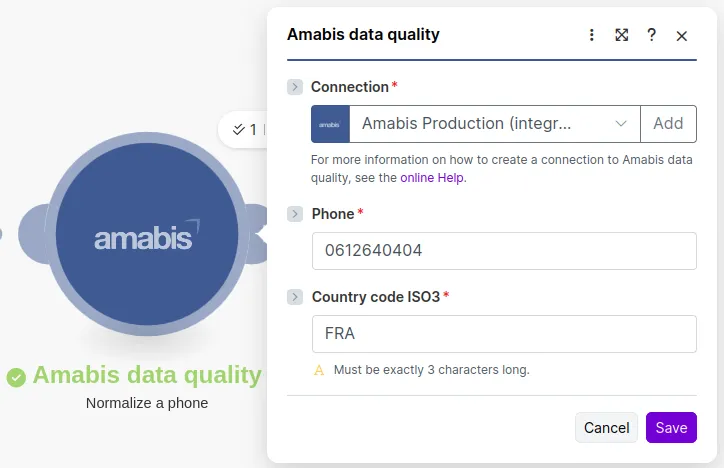Screen dimensions: 724x468
Task: Expand the panel to full screen
Action: click(x=622, y=35)
